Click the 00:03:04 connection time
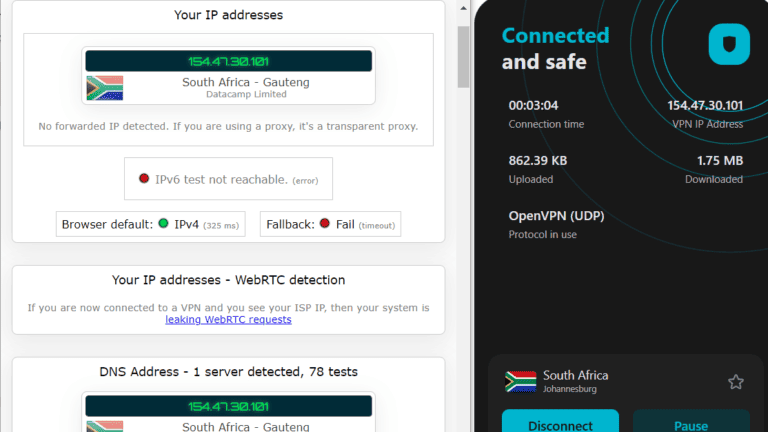Screen dimensions: 768x432 coord(533,105)
